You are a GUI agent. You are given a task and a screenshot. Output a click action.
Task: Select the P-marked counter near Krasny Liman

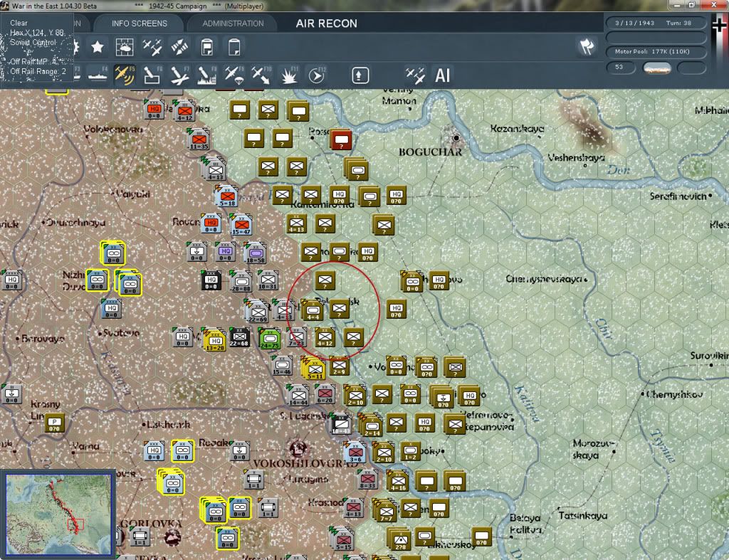(x=55, y=423)
